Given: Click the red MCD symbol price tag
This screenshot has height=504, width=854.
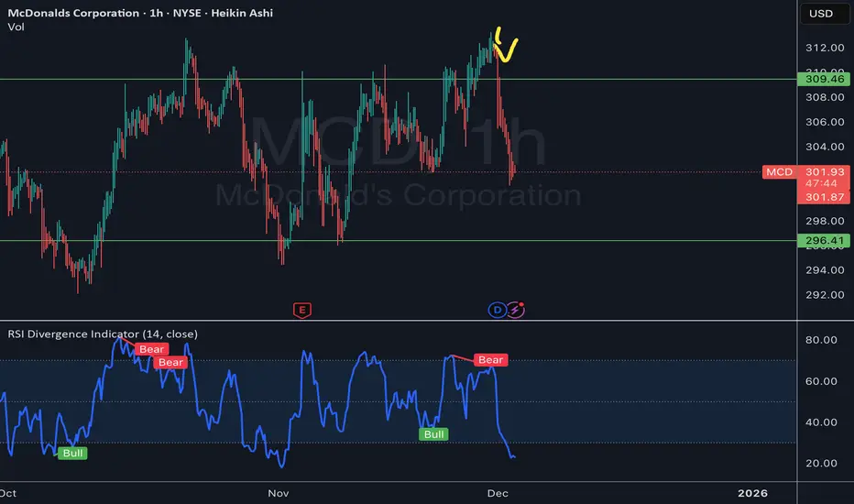Looking at the screenshot, I should 780,172.
